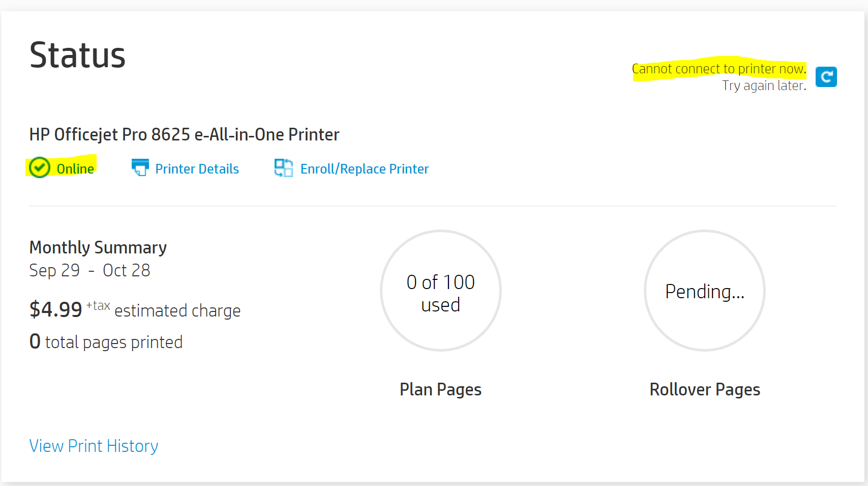Viewport: 868px width, 486px height.
Task: Click the Enroll/Replace Printer swap icon
Action: click(x=283, y=168)
